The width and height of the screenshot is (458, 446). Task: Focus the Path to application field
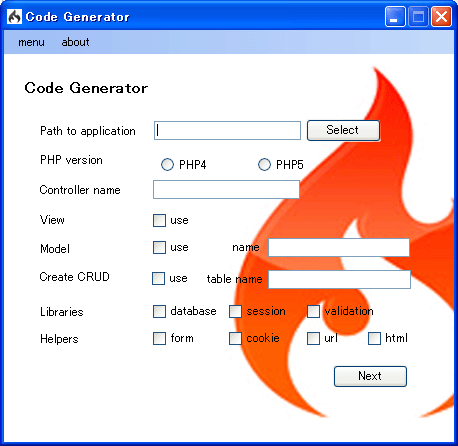click(x=227, y=130)
